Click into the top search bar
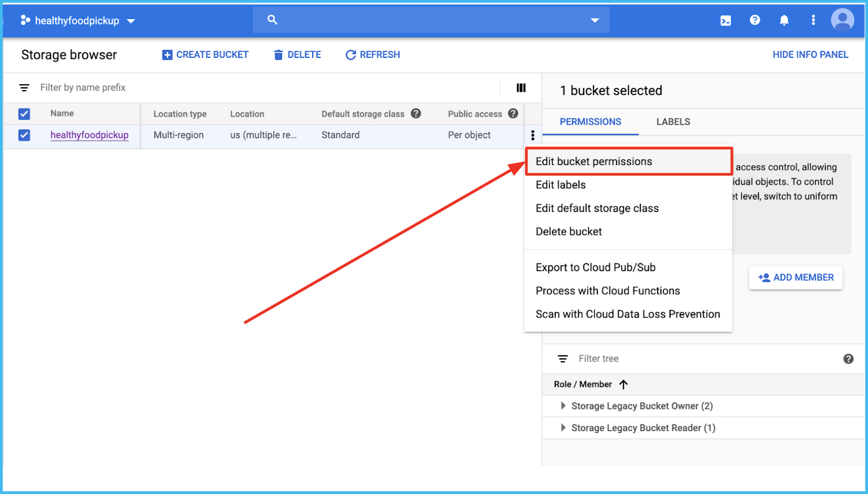 pyautogui.click(x=431, y=20)
